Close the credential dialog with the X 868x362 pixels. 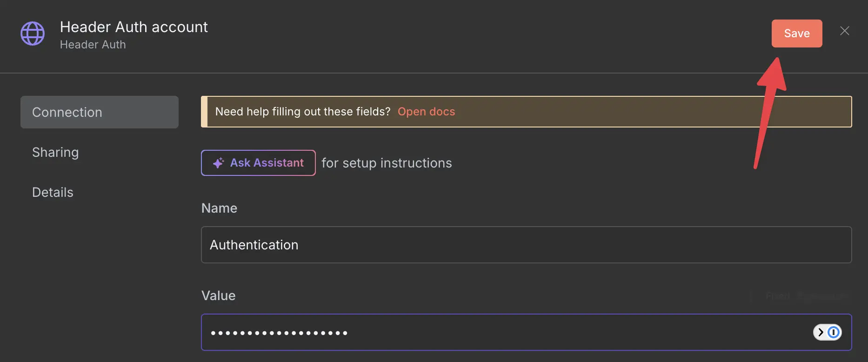point(845,31)
